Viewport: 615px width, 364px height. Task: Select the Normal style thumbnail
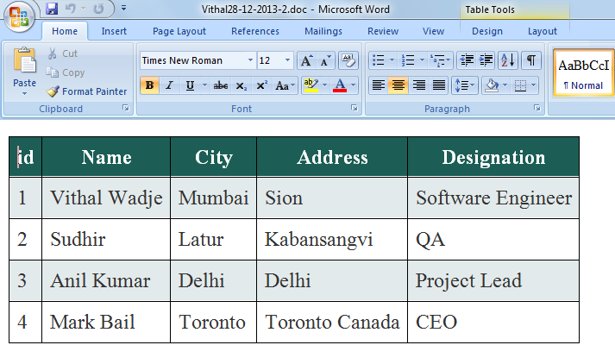click(584, 72)
